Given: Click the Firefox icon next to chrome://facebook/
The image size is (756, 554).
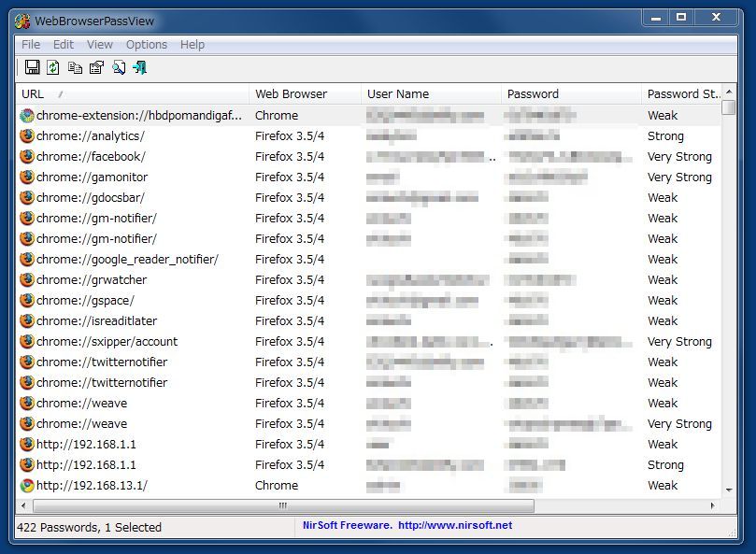Looking at the screenshot, I should [27, 157].
